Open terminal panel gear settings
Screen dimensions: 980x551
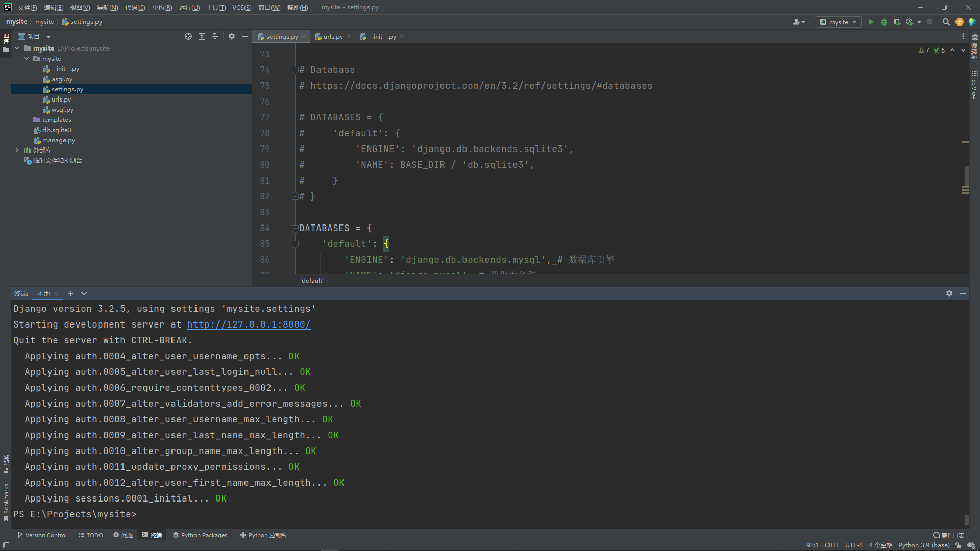(949, 293)
